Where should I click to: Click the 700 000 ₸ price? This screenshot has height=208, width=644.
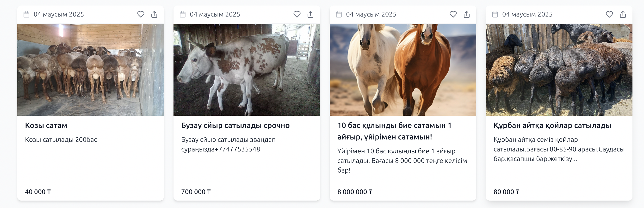pos(196,192)
